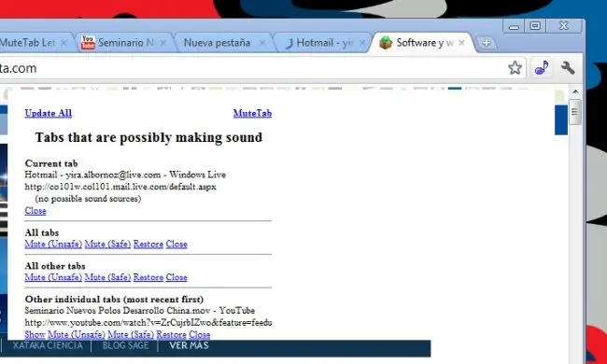This screenshot has height=364, width=607.
Task: Click Restore under All tabs
Action: pyautogui.click(x=148, y=245)
